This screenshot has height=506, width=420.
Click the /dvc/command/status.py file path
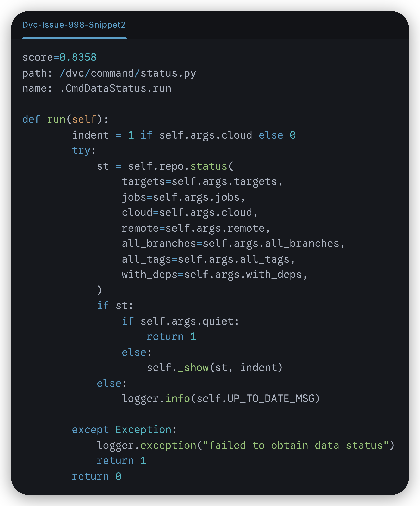pos(128,73)
